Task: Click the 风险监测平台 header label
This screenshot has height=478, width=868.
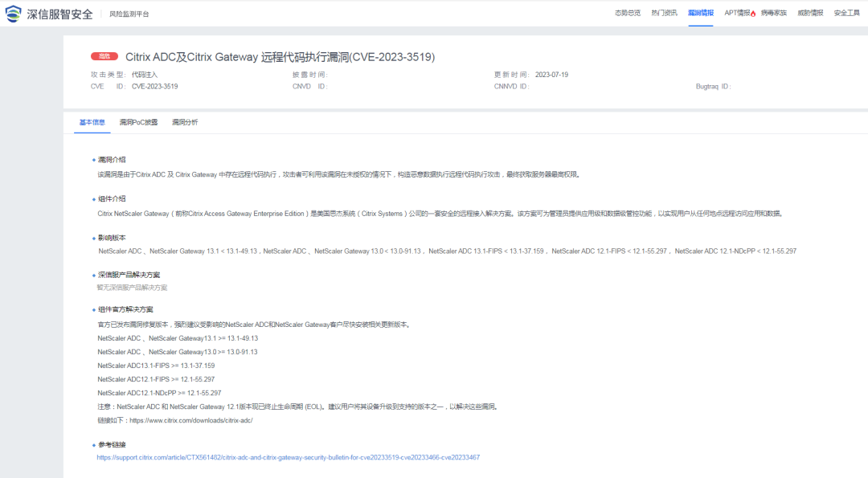Action: point(129,14)
